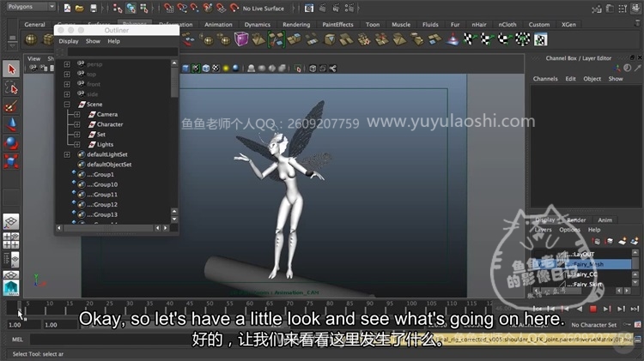
Task: Expand the Camera group node
Action: coord(76,114)
